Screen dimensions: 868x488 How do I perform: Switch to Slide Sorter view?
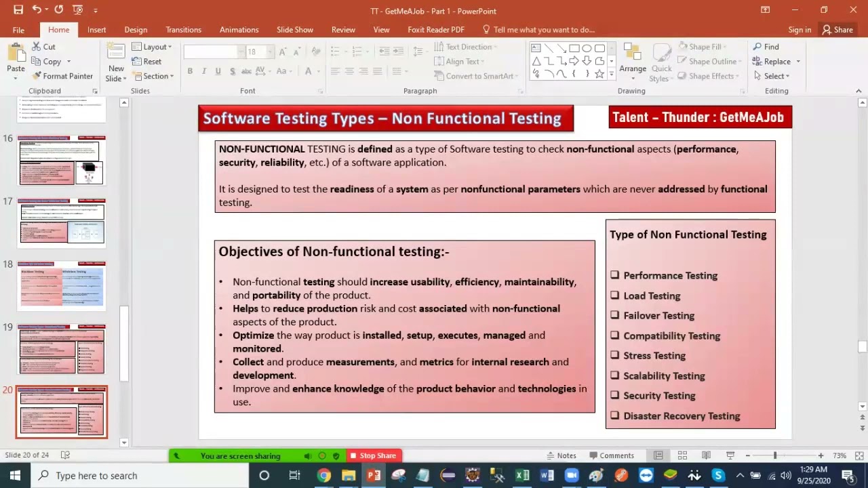click(682, 455)
